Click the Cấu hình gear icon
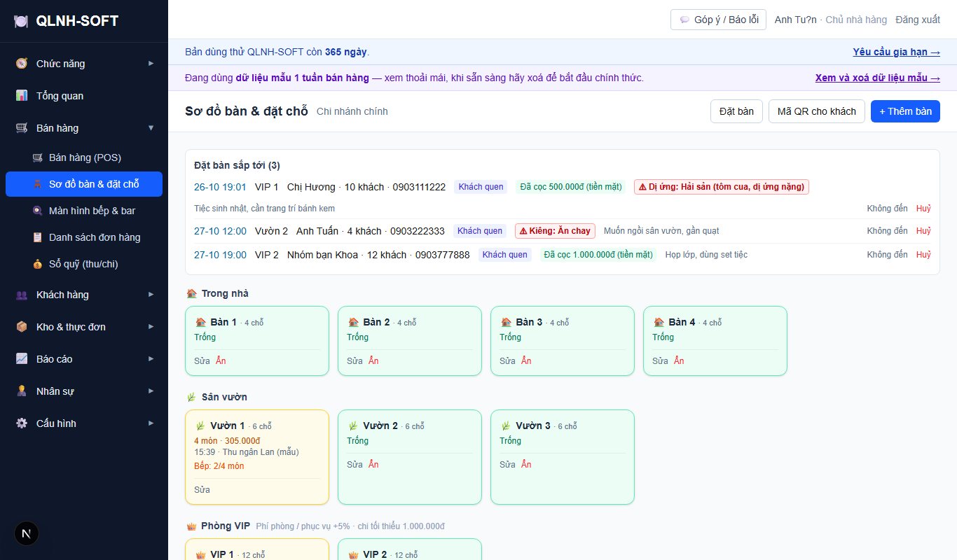The height and width of the screenshot is (560, 957). coord(22,423)
